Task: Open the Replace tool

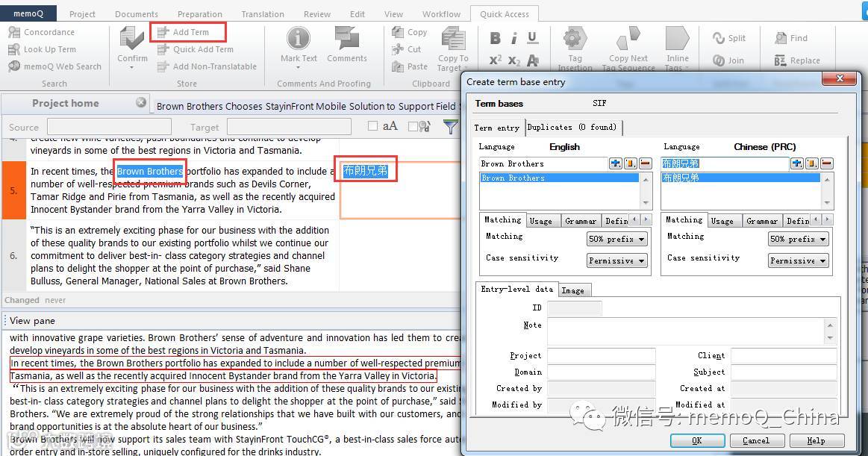Action: coord(797,60)
